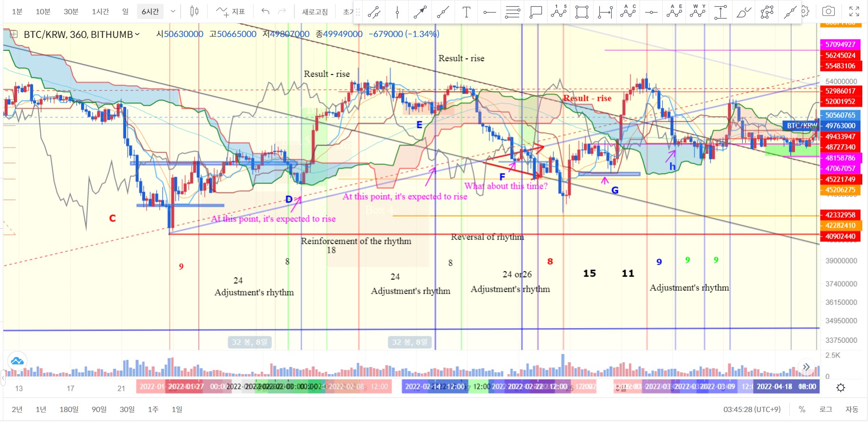Select the 180일 date range
The height and width of the screenshot is (422, 868).
click(69, 409)
